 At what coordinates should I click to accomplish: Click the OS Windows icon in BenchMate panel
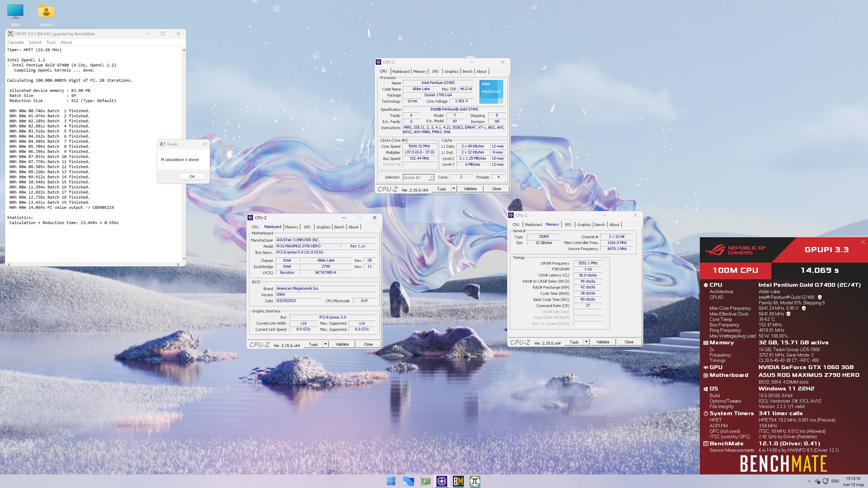pos(706,389)
